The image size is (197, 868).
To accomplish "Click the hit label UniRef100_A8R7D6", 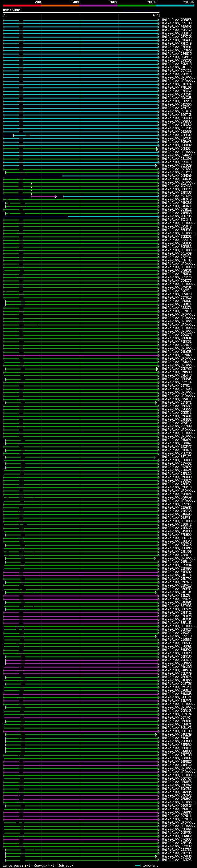I will tap(177, 216).
